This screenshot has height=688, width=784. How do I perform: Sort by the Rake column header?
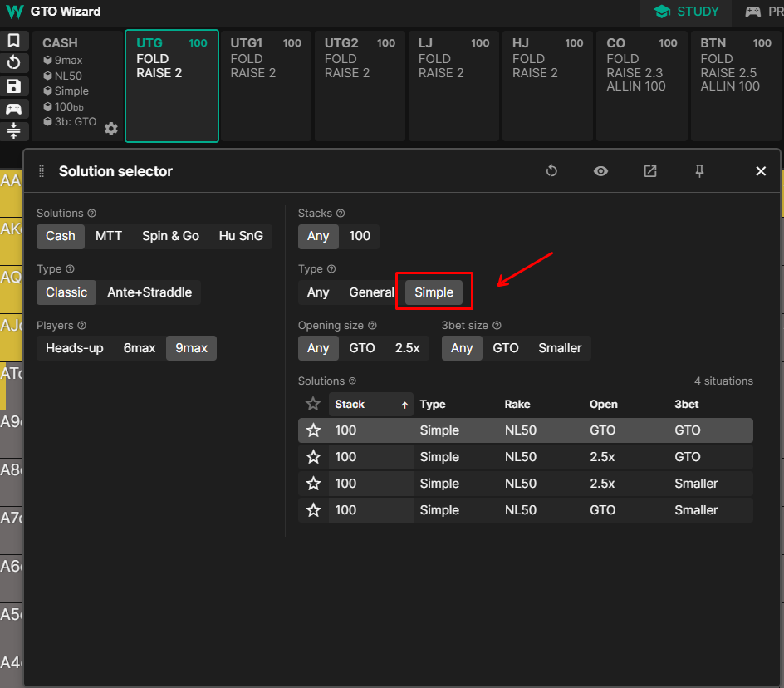pos(517,405)
